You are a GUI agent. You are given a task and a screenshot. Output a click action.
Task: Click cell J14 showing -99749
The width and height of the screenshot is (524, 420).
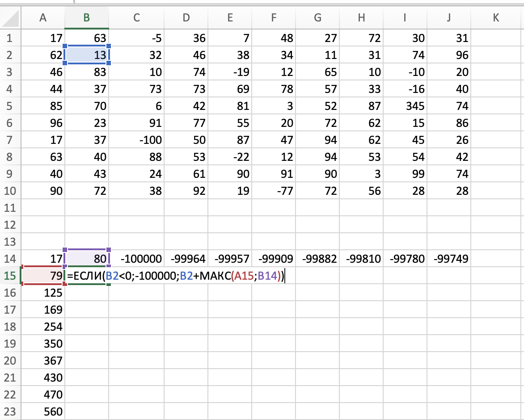coord(449,259)
